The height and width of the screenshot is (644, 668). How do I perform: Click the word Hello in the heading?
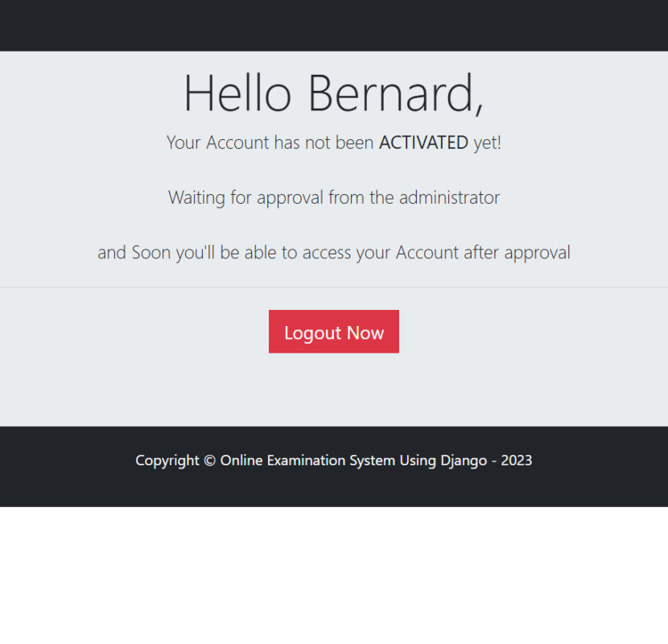237,93
